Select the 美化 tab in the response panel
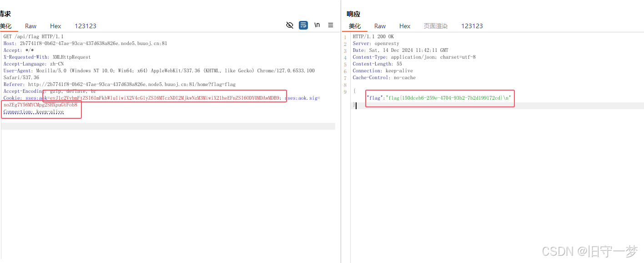 355,26
